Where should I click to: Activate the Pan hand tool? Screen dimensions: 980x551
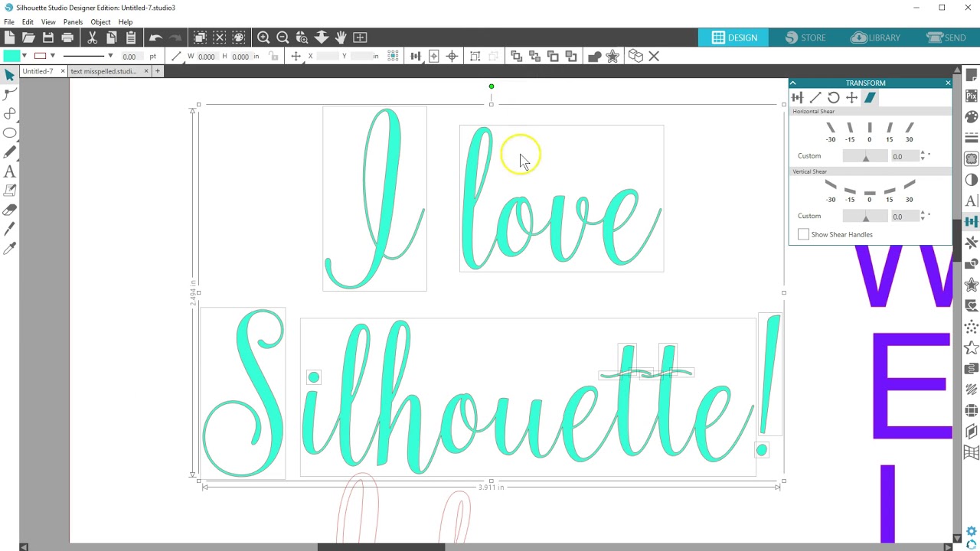(x=341, y=37)
